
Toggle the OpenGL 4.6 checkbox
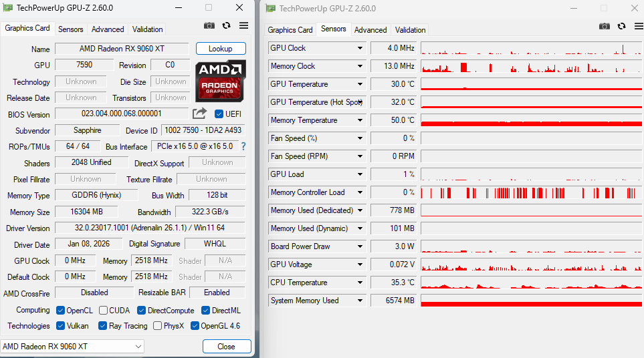tap(195, 325)
